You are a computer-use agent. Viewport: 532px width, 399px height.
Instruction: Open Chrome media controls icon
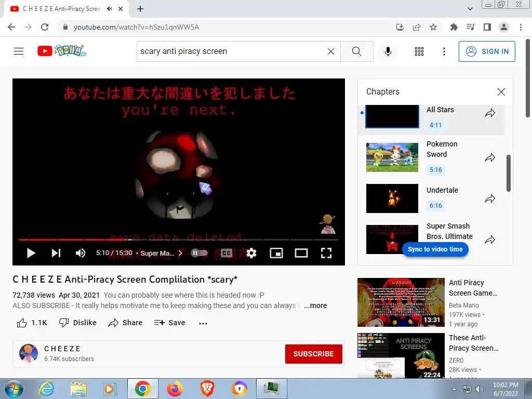click(470, 27)
